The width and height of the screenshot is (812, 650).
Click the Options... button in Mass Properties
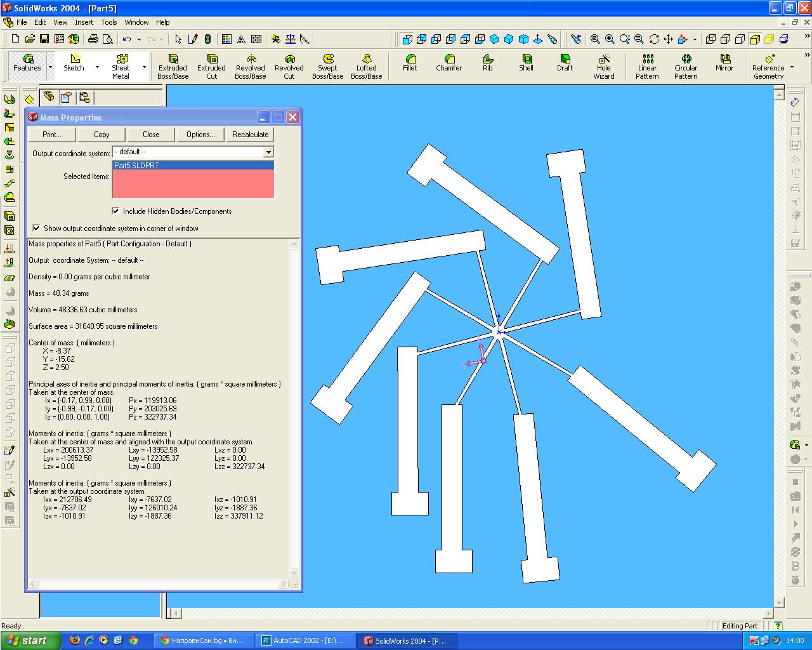click(200, 135)
